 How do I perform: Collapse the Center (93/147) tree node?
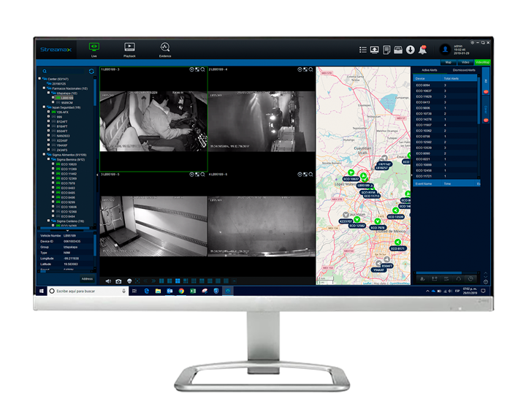pyautogui.click(x=39, y=79)
